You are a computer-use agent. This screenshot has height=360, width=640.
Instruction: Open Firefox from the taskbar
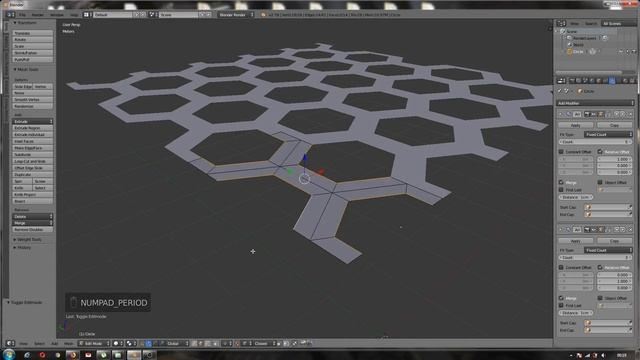72,355
